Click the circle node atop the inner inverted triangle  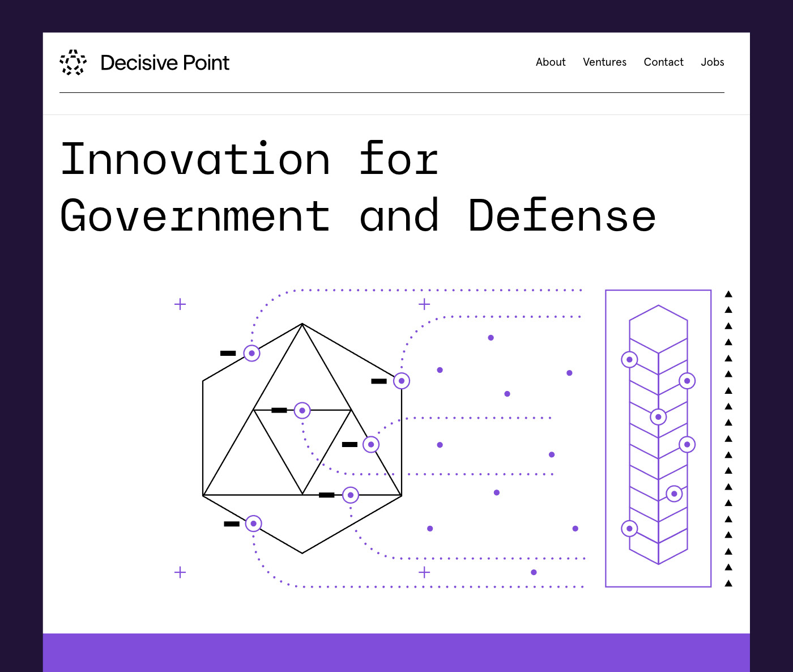pos(302,410)
